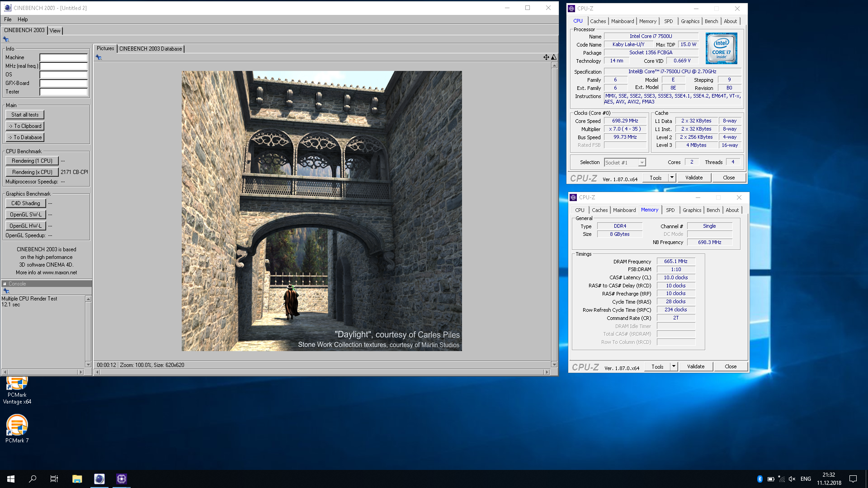
Task: Click the pin icon under the Pictures tab
Action: click(99, 57)
